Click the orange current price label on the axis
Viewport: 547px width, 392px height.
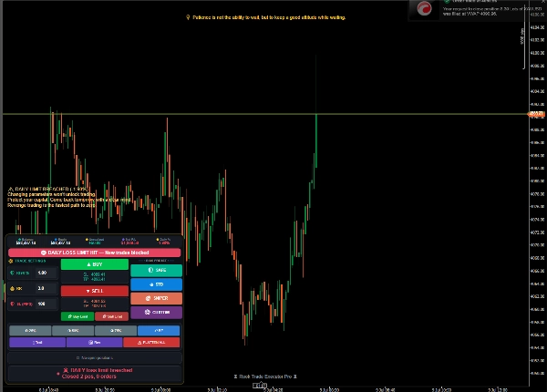(x=536, y=114)
